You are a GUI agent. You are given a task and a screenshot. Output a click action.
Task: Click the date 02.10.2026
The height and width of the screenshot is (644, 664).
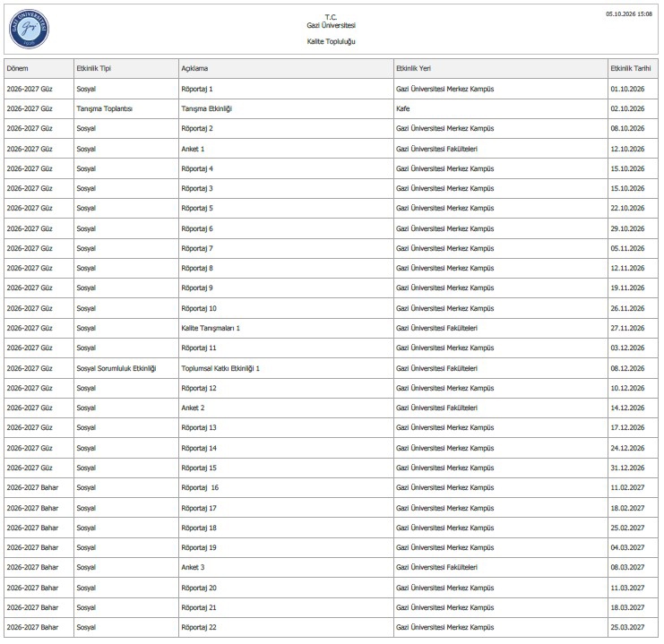627,108
